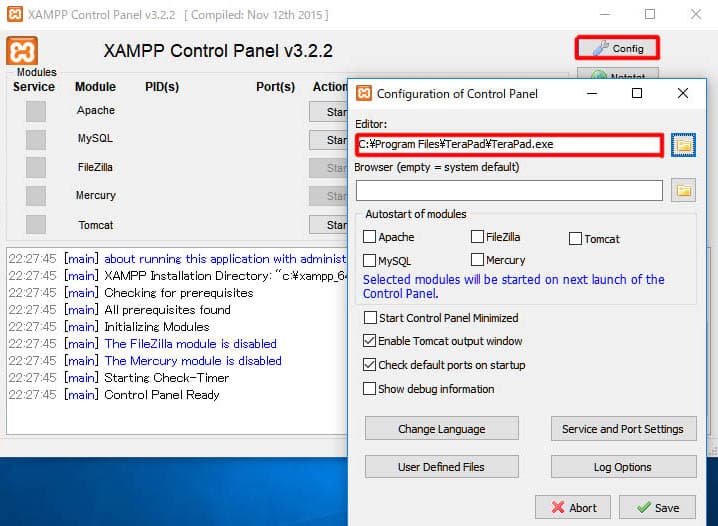Click the Netstat button behind the dialog
This screenshot has height=526, width=718.
(618, 74)
